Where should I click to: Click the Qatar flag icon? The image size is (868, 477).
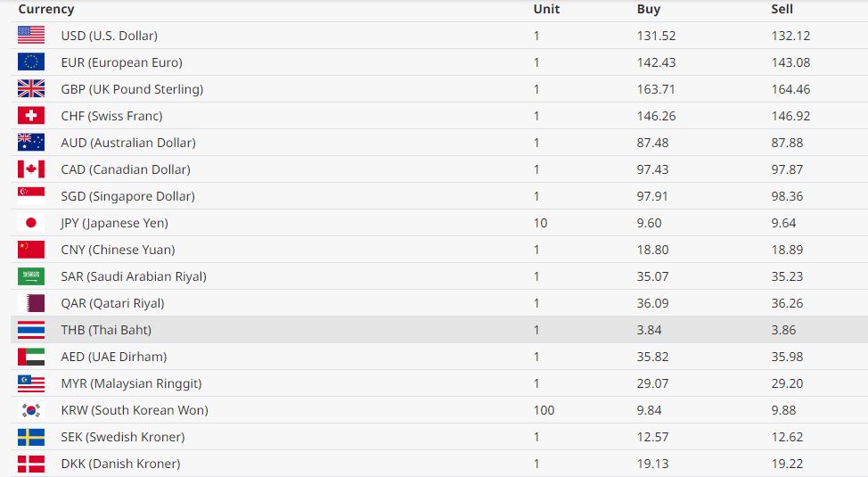tap(31, 303)
